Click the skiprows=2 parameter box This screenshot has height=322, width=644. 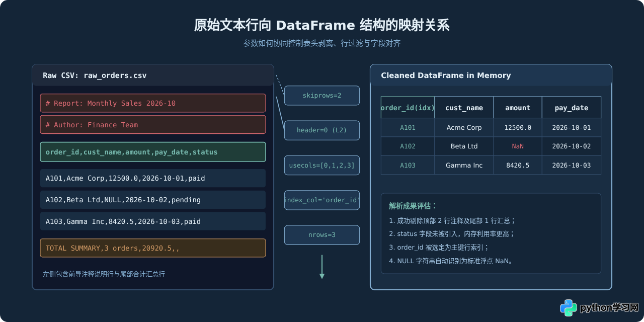tap(322, 96)
